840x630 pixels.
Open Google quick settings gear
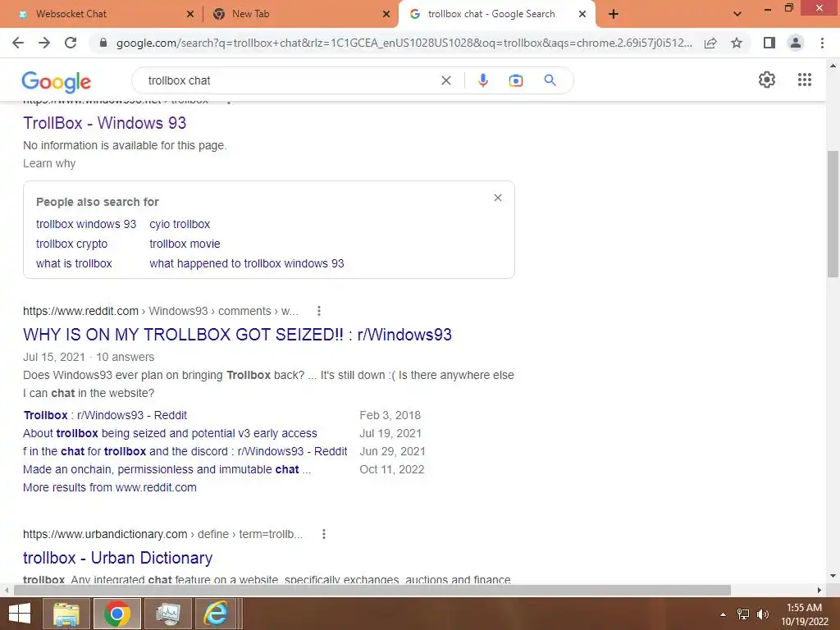click(767, 80)
